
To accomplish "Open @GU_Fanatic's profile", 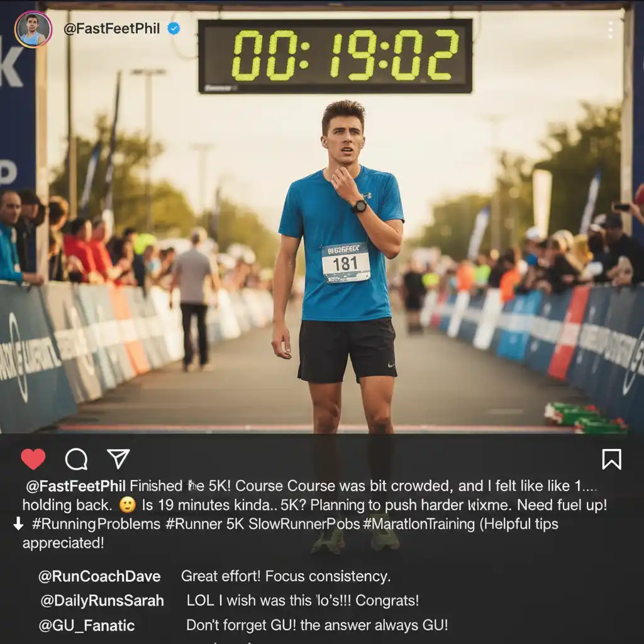I will [87, 626].
